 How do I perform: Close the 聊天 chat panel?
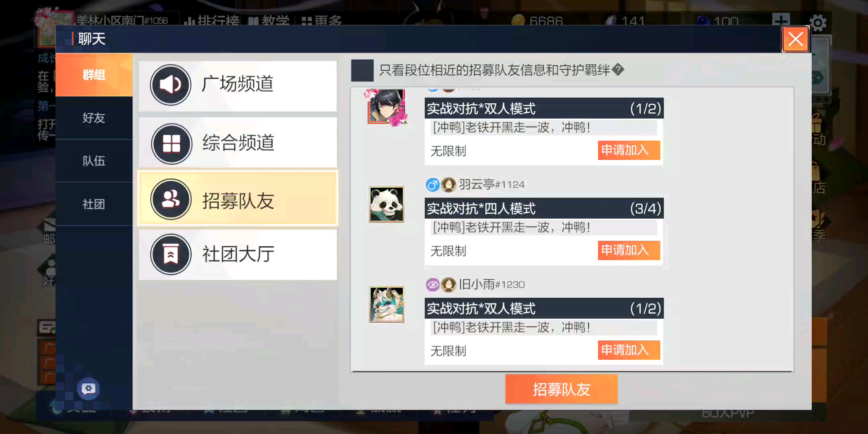coord(795,39)
